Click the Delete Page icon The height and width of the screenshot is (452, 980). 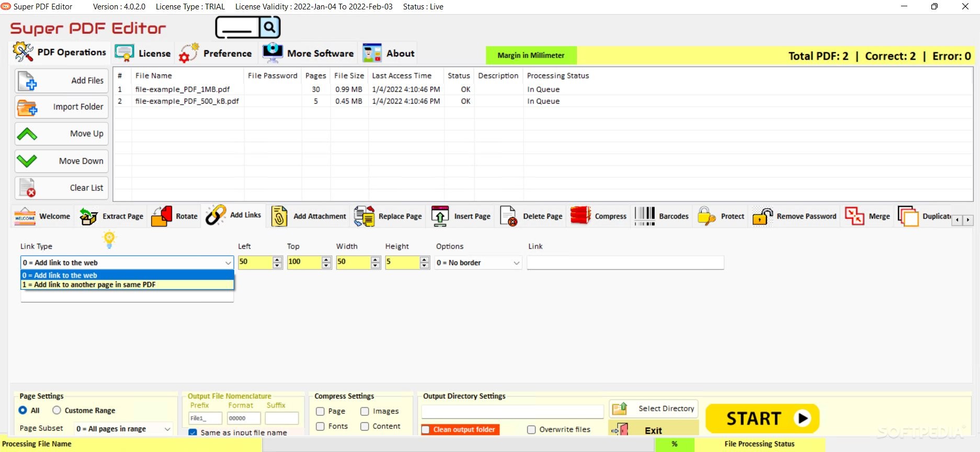(x=508, y=216)
